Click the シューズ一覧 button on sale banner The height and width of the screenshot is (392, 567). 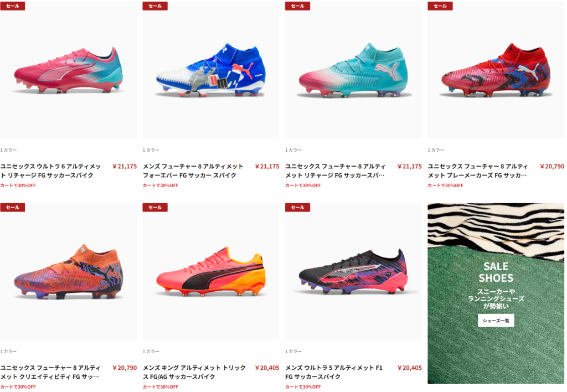[496, 321]
